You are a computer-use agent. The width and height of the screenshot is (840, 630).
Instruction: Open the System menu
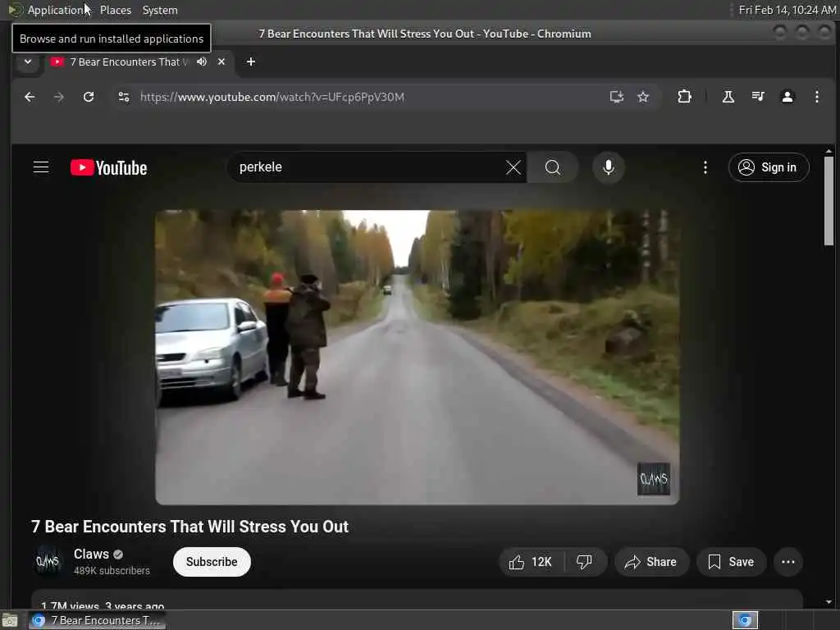(x=160, y=10)
